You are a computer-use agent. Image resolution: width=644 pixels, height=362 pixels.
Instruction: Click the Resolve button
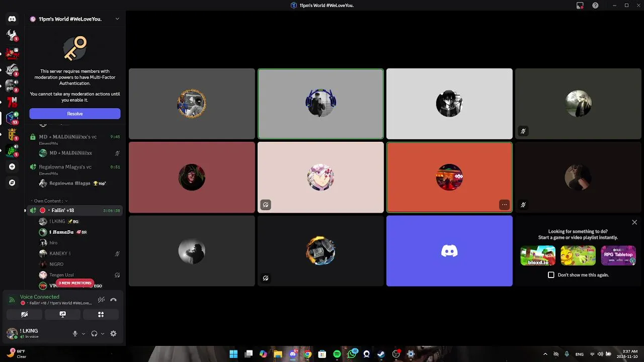click(75, 114)
